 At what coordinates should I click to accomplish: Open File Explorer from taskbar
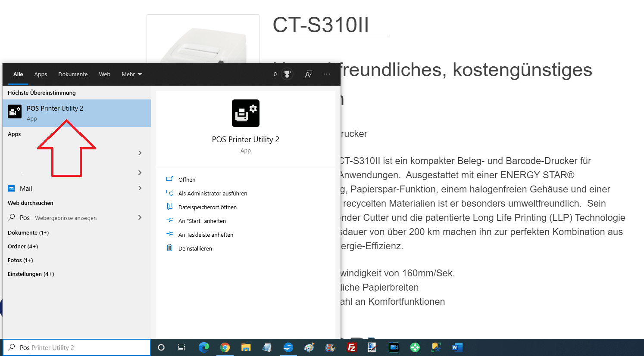[x=246, y=347]
